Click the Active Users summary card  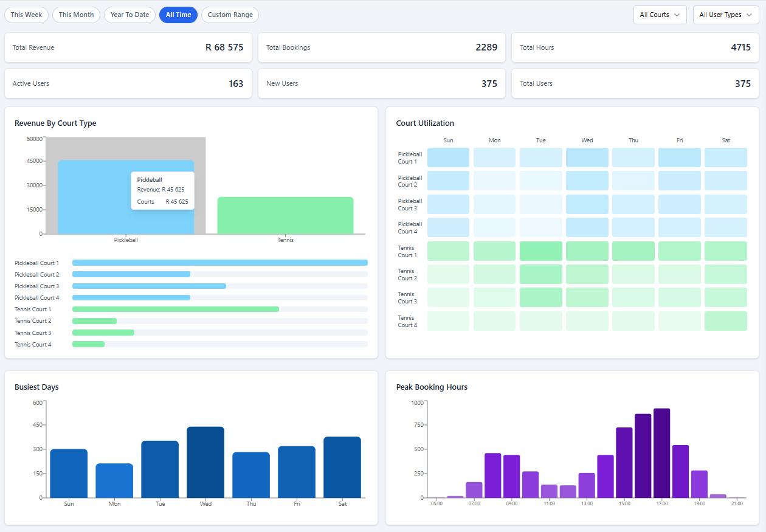click(x=128, y=83)
